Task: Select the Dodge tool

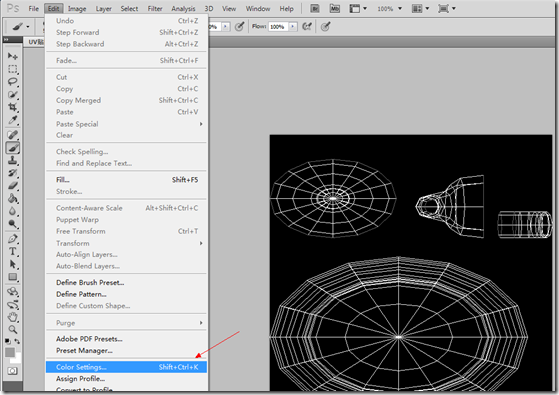Action: click(12, 224)
